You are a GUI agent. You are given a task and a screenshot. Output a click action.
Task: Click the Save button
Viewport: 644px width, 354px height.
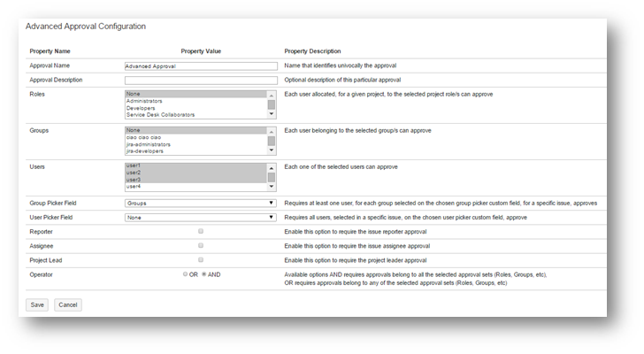click(37, 304)
